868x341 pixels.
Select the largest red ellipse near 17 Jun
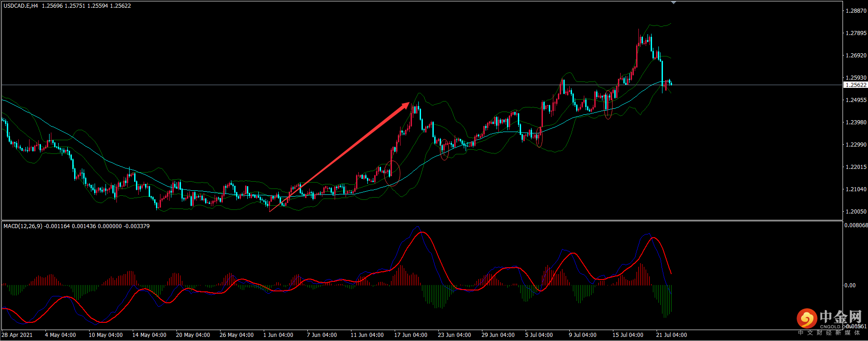[392, 173]
